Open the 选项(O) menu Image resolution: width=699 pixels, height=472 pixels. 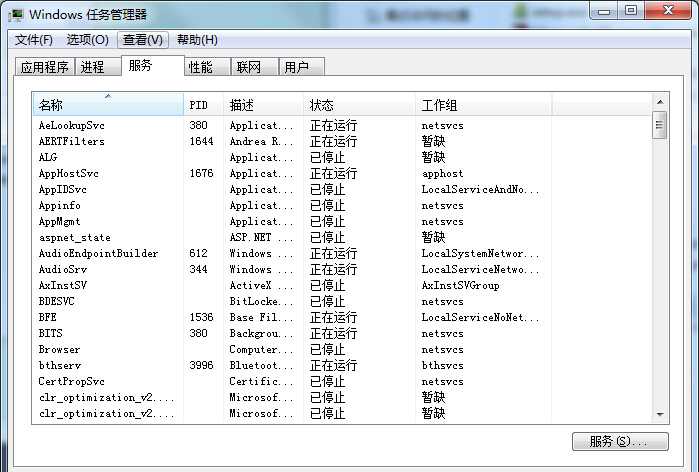pos(88,40)
